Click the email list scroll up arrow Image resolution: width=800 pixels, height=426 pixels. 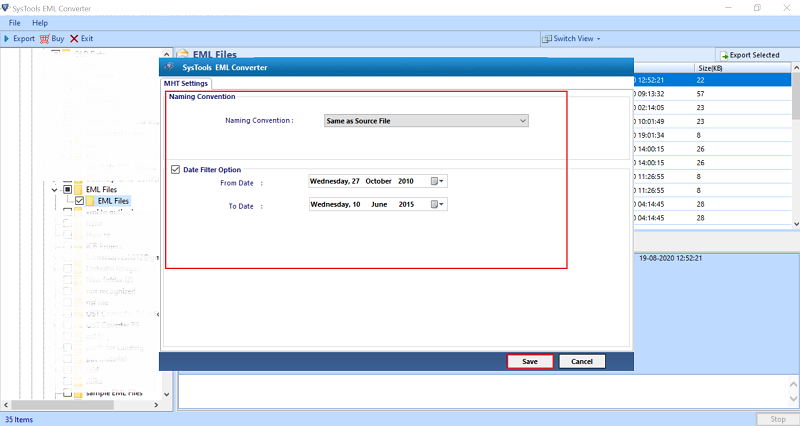click(795, 68)
